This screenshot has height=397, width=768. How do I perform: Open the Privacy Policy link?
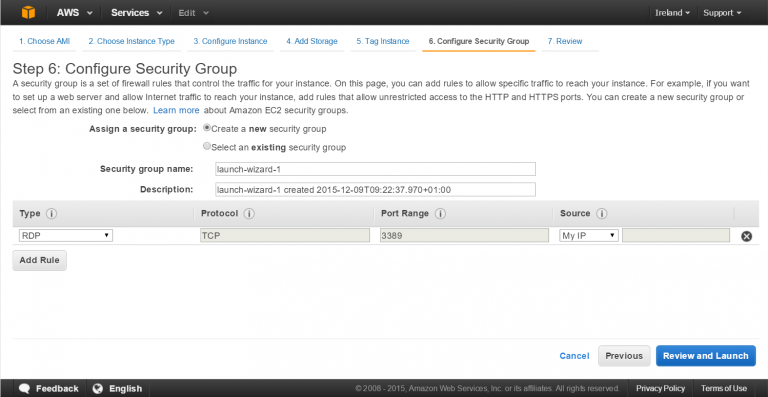coord(660,388)
